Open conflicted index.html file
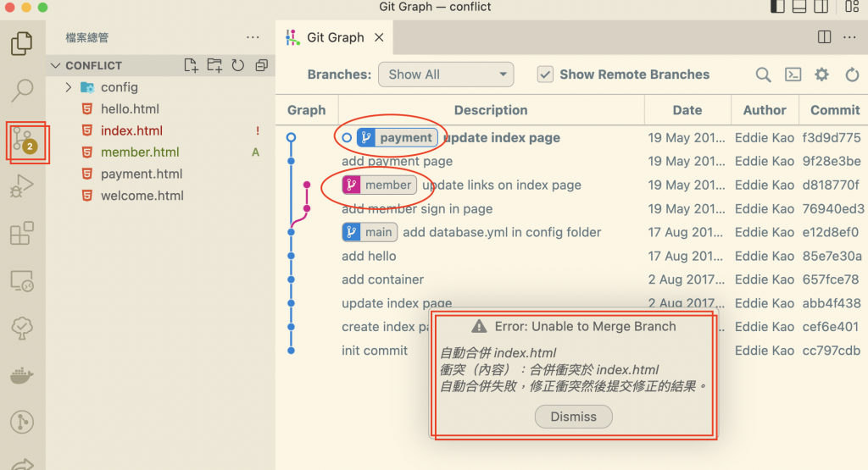This screenshot has height=470, width=868. click(x=160, y=130)
